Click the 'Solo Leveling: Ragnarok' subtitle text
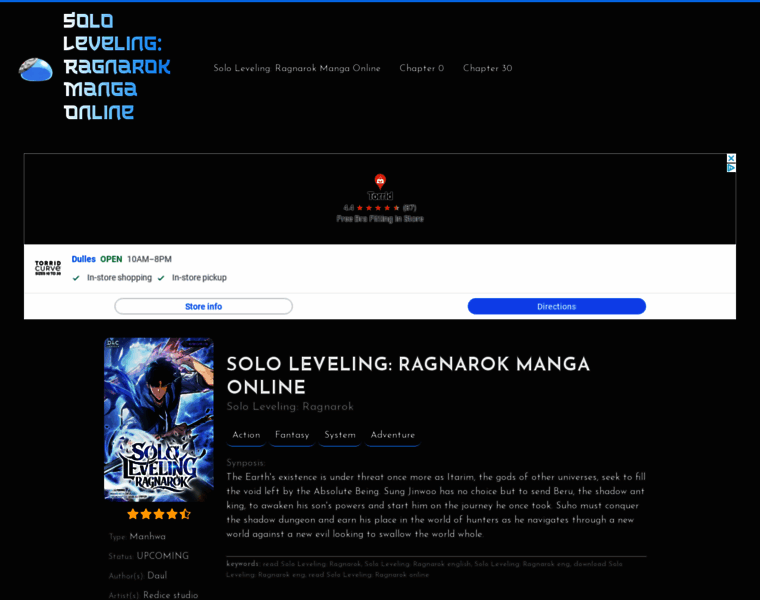This screenshot has width=760, height=600. [x=290, y=407]
